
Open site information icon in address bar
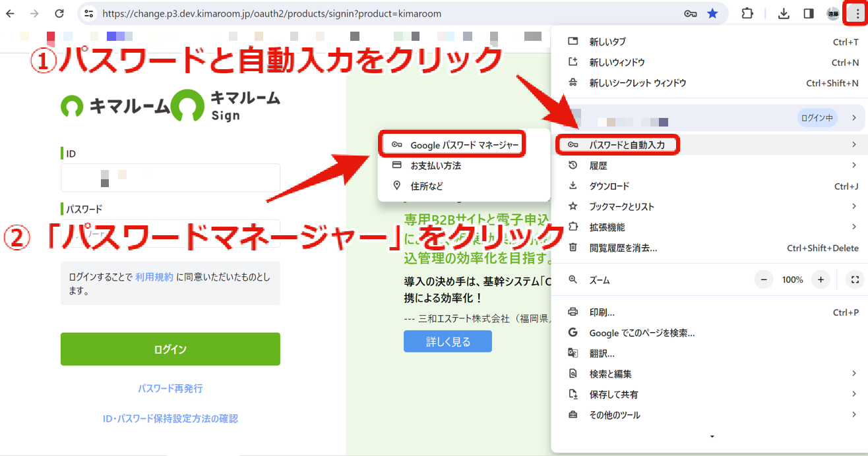[89, 14]
